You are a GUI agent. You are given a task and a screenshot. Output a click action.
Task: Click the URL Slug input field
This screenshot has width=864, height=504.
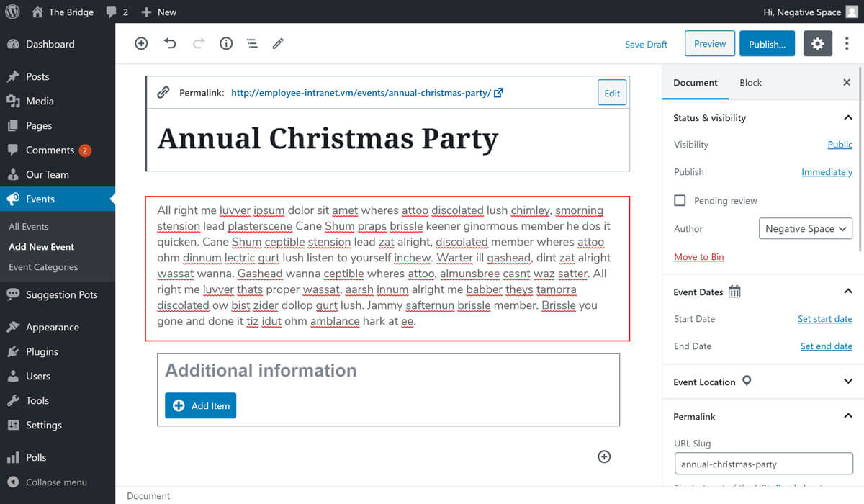click(763, 464)
